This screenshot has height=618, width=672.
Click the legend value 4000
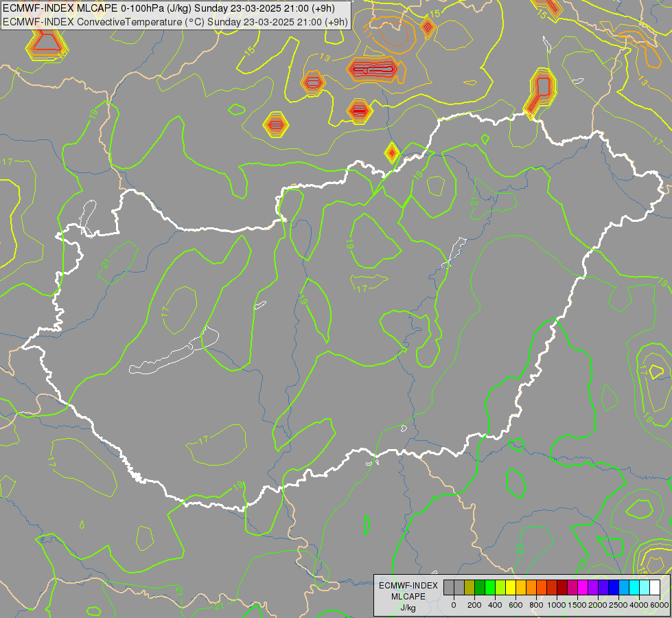click(639, 605)
